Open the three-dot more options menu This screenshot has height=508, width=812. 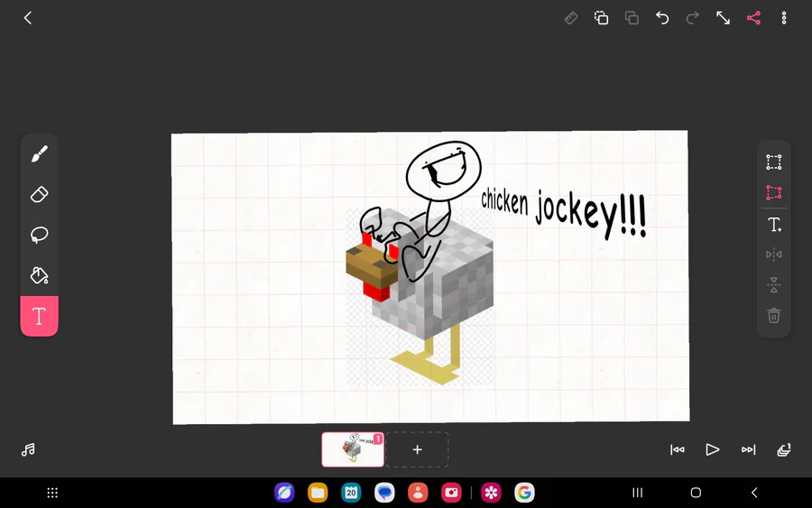click(784, 18)
